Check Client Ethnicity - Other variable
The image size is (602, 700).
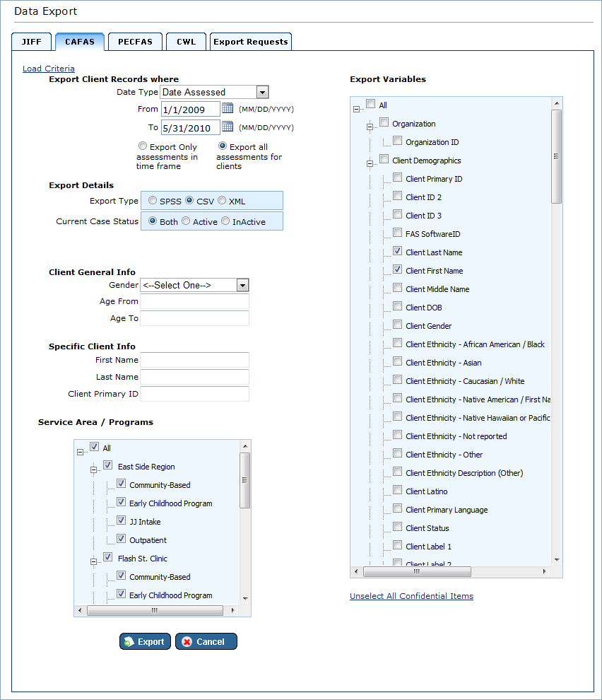pyautogui.click(x=397, y=453)
